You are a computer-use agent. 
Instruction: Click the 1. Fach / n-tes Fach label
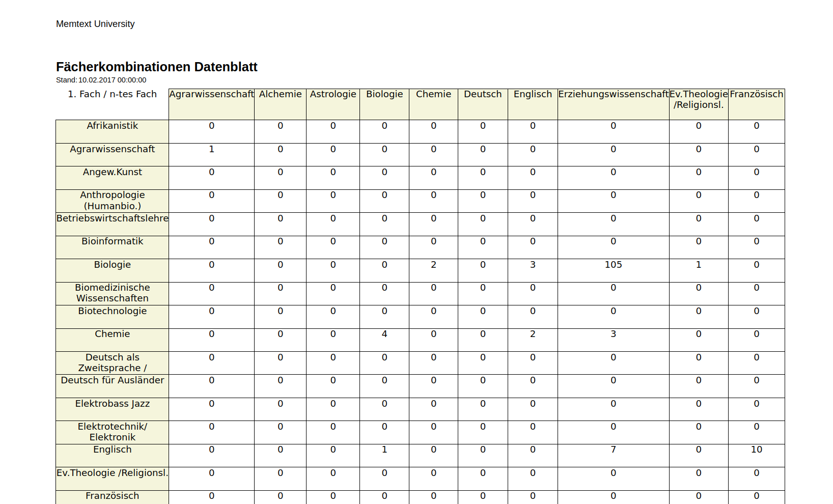point(112,94)
